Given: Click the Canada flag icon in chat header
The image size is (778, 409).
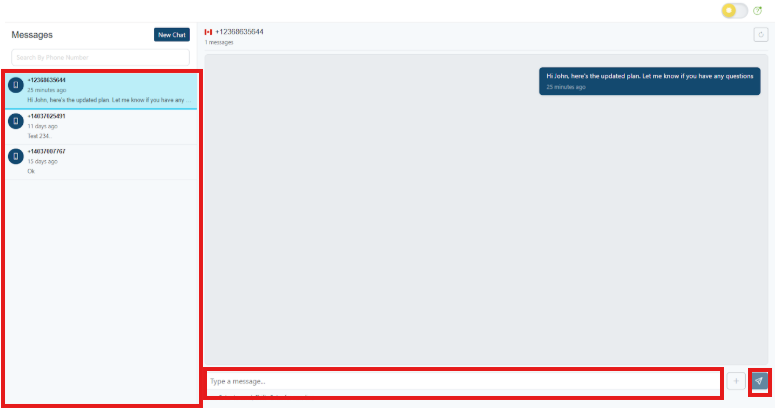Looking at the screenshot, I should pos(208,32).
